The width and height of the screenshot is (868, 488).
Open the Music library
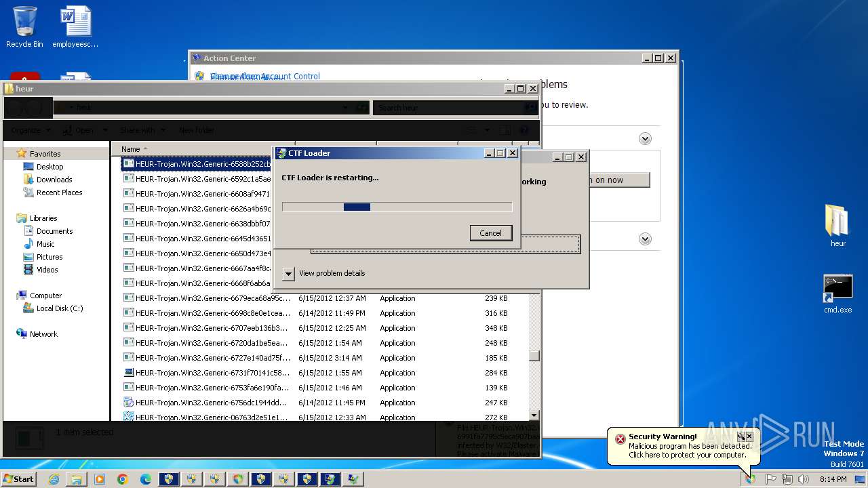(45, 244)
